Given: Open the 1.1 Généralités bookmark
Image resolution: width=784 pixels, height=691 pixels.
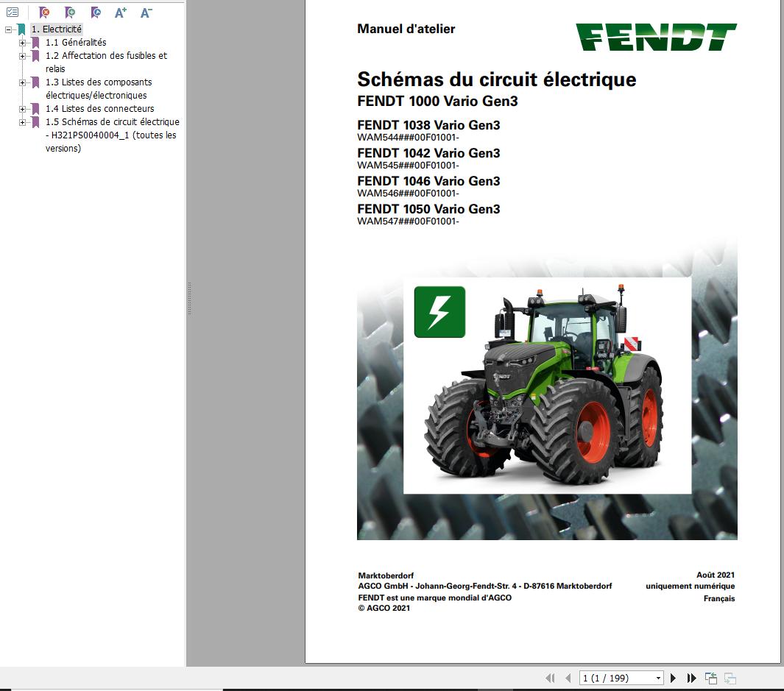Looking at the screenshot, I should point(76,43).
